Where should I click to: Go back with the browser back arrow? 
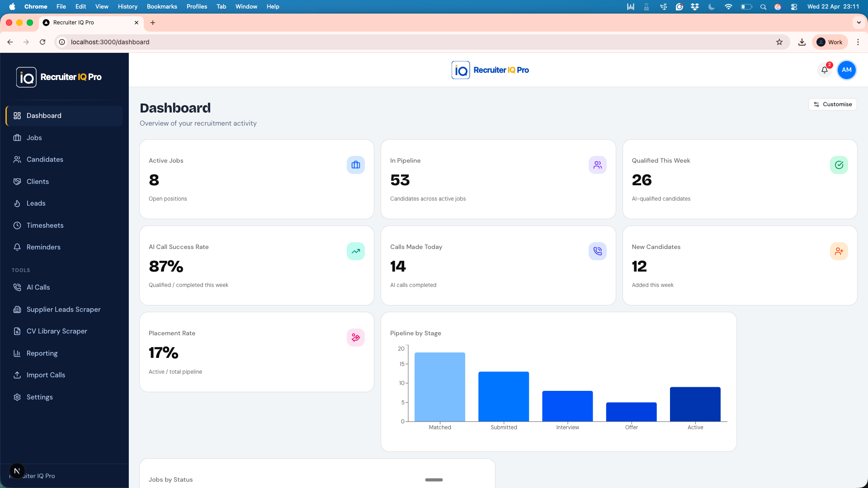point(10,42)
